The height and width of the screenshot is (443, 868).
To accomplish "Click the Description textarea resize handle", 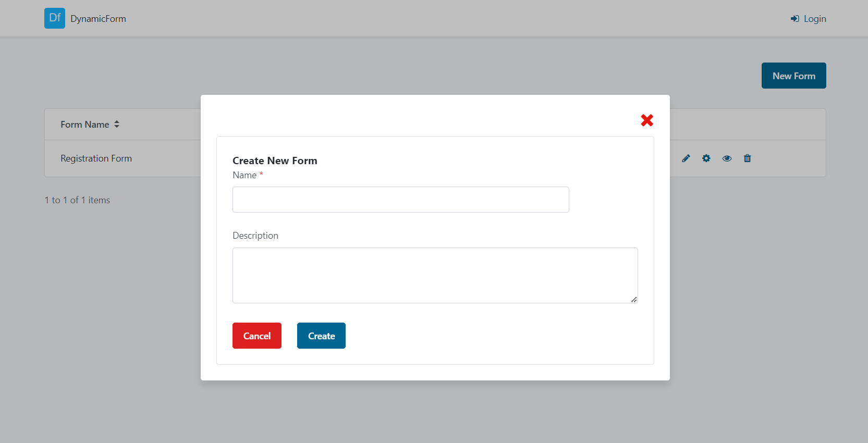I will point(634,299).
